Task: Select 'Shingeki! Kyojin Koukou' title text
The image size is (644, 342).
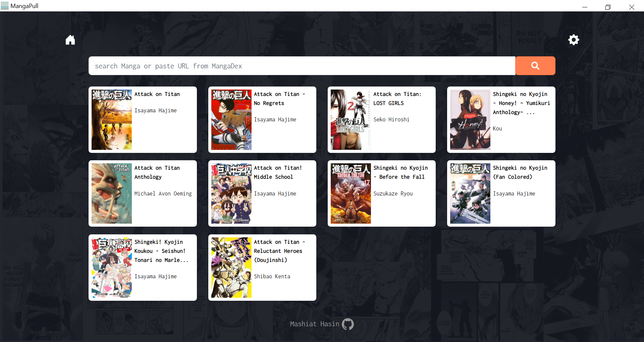Action: (x=161, y=251)
